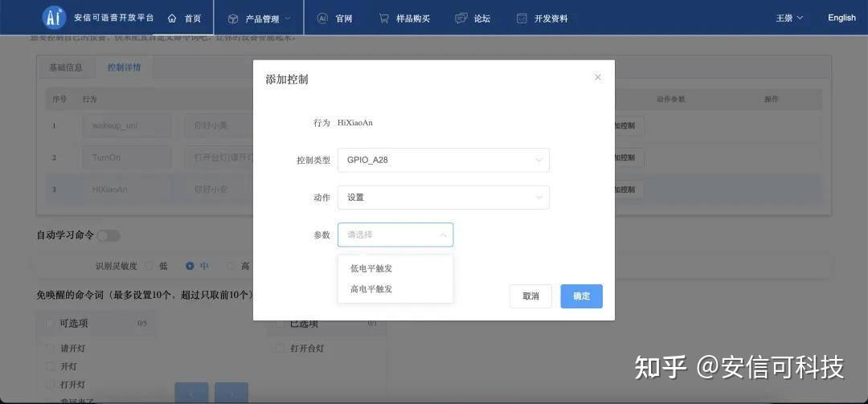Select 中 sensitivity radio

coord(190,266)
